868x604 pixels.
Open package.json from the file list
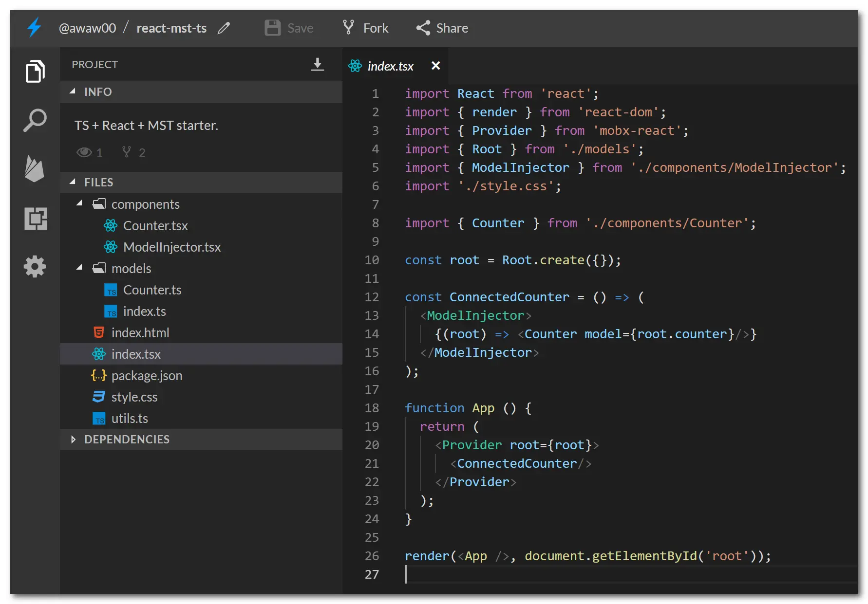coord(146,376)
